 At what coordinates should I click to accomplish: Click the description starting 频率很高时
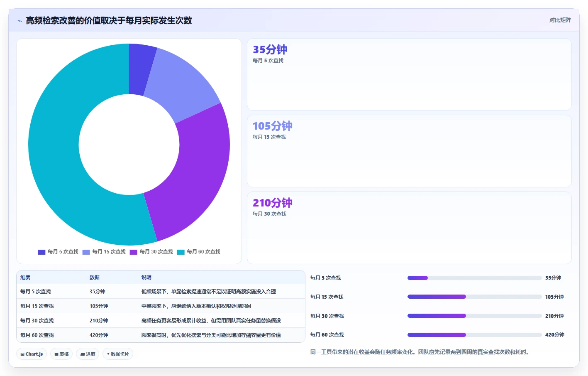211,335
